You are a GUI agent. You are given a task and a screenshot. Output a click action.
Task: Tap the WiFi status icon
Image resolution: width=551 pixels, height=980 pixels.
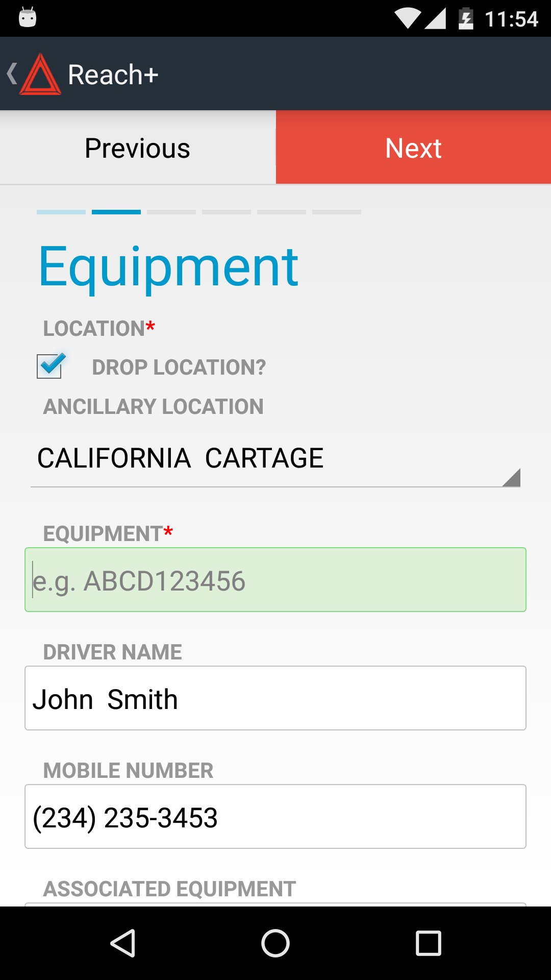click(407, 19)
